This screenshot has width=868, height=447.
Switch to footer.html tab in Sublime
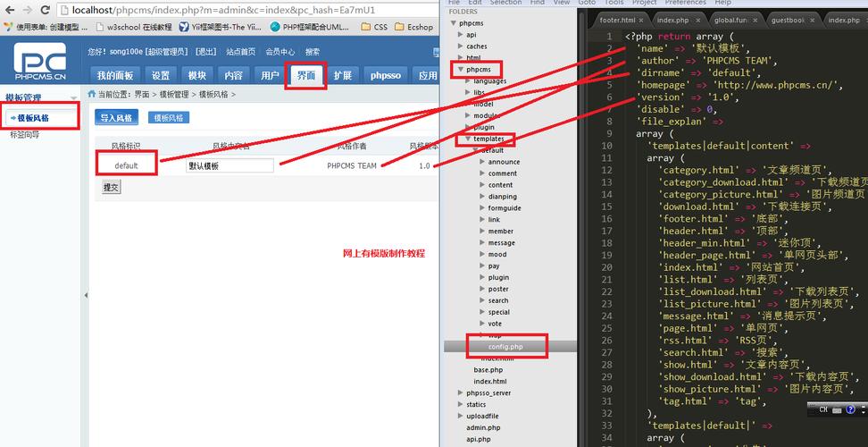click(x=617, y=20)
